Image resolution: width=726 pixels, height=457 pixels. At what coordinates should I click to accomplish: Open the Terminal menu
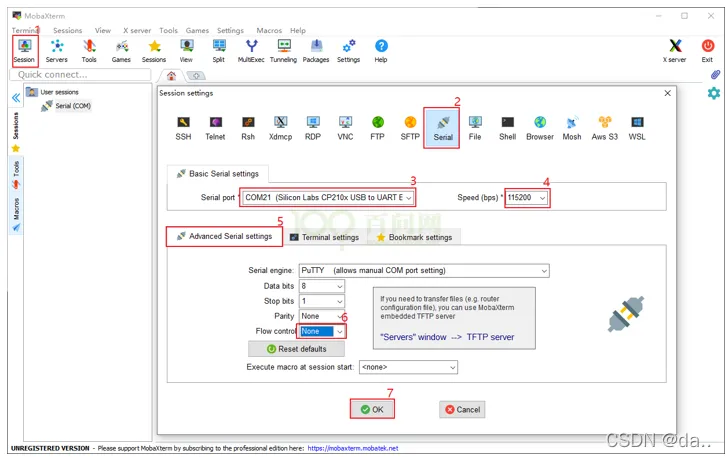(x=24, y=31)
